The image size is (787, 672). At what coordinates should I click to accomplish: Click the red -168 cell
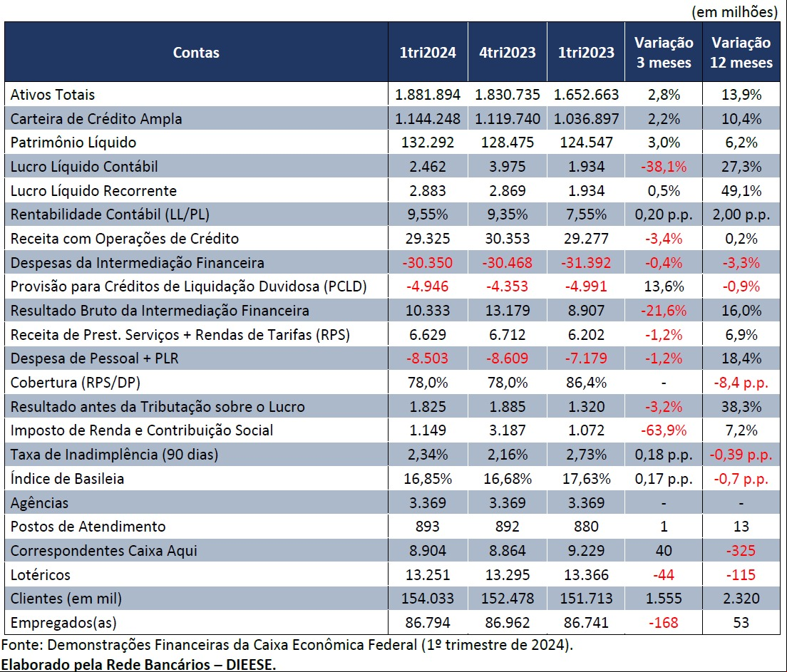click(x=664, y=622)
